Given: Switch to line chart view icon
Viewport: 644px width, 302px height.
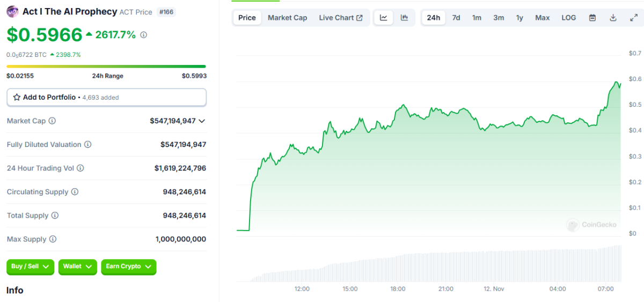Looking at the screenshot, I should (384, 18).
